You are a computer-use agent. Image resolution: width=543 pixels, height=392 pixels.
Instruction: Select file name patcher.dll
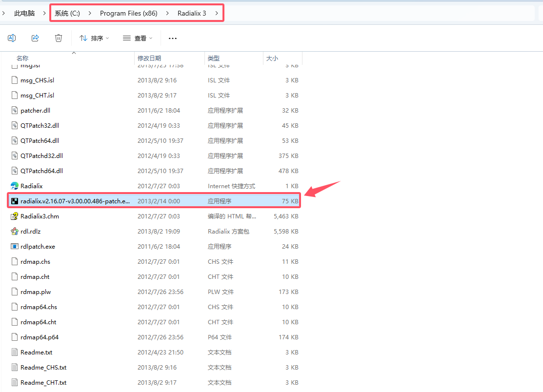pyautogui.click(x=35, y=110)
